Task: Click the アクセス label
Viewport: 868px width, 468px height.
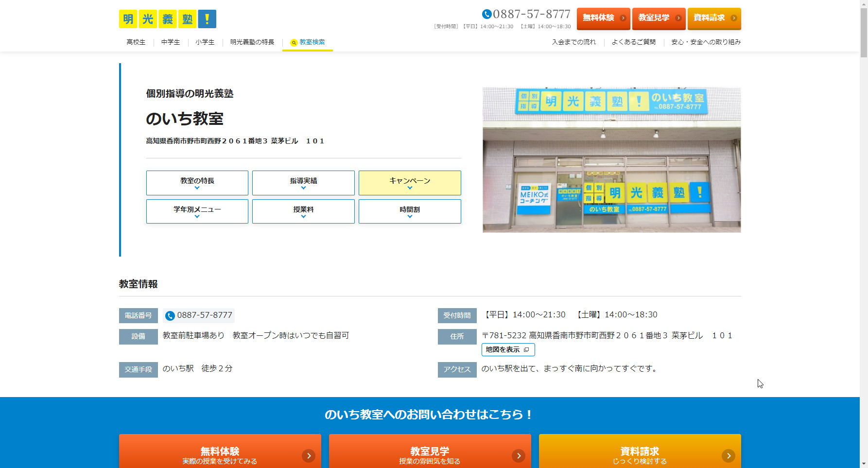Action: coord(457,370)
